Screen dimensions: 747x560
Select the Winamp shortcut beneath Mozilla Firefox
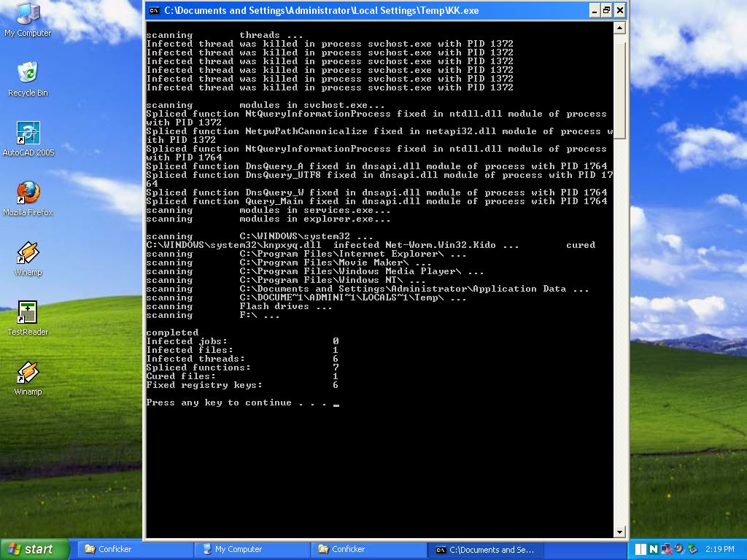click(28, 260)
